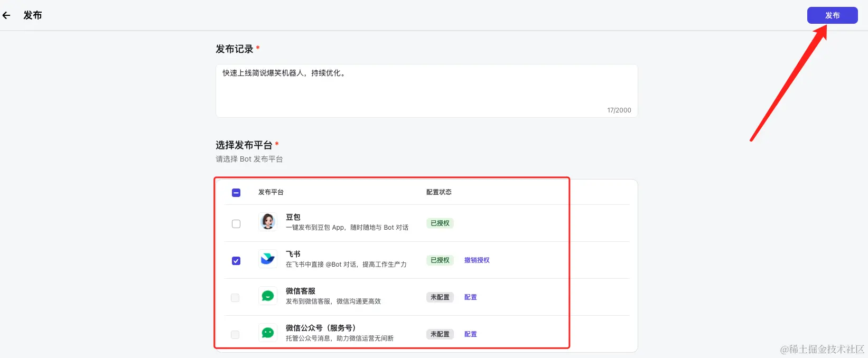868x358 pixels.
Task: Click the blue 发布 publish button
Action: (832, 15)
